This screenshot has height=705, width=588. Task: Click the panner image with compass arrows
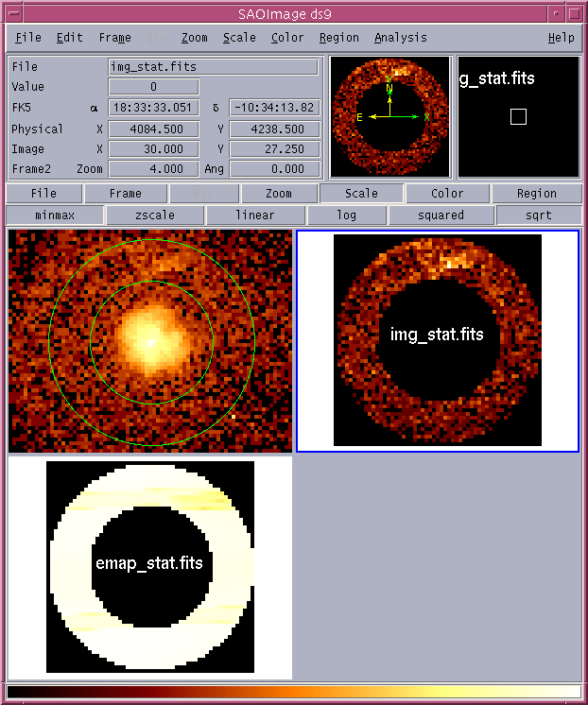click(389, 117)
